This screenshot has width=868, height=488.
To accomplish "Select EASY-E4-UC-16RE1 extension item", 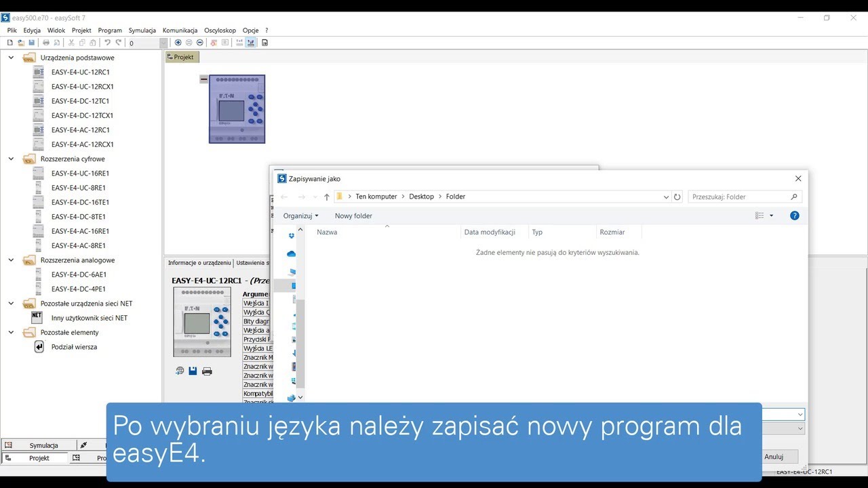I will 81,174.
